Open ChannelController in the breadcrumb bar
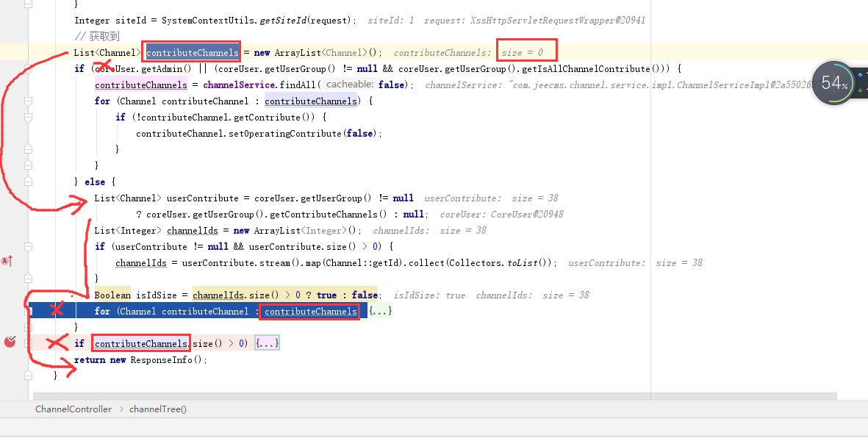The width and height of the screenshot is (868, 438). (73, 409)
